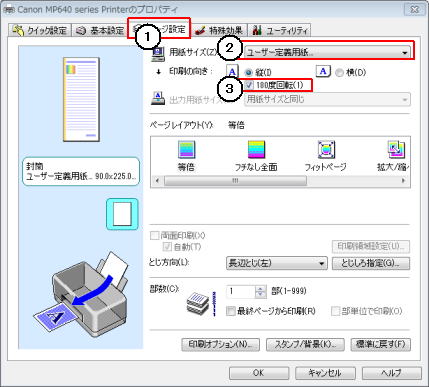Confirm with the OK button
429x387 pixels.
pyautogui.click(x=259, y=373)
